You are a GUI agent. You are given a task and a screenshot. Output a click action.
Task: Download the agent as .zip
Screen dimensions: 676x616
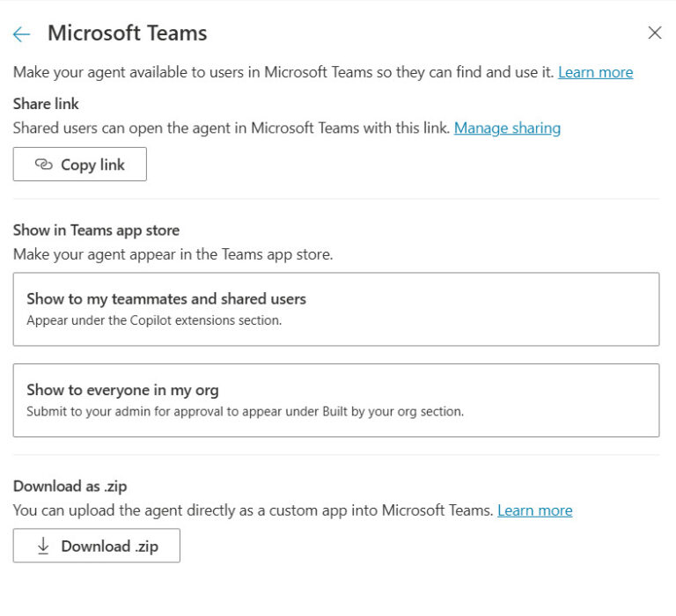97,546
